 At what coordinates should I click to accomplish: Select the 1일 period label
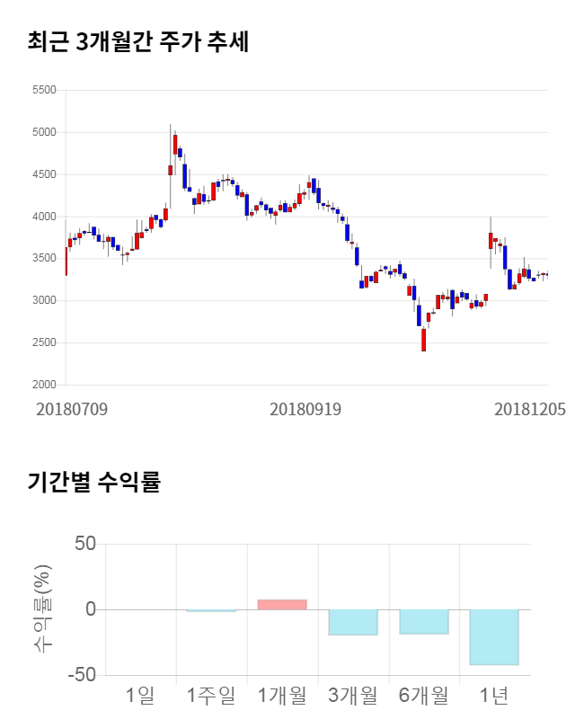click(140, 695)
